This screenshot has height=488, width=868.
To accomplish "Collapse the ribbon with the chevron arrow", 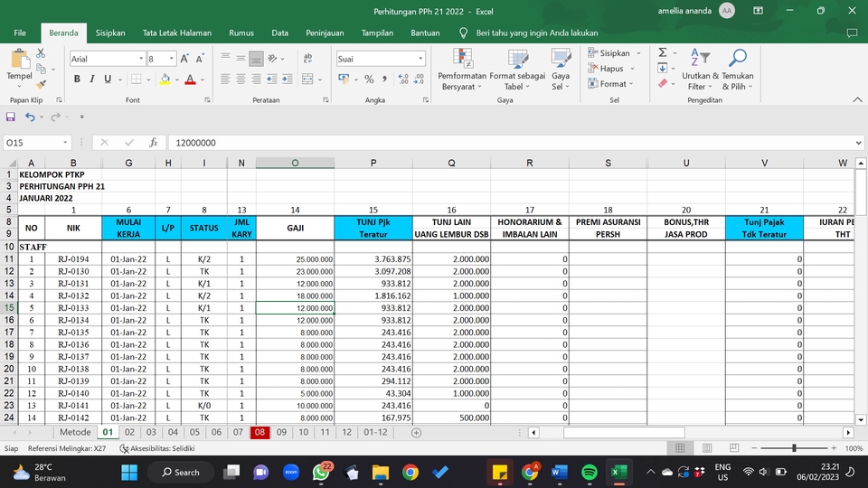I will (857, 99).
